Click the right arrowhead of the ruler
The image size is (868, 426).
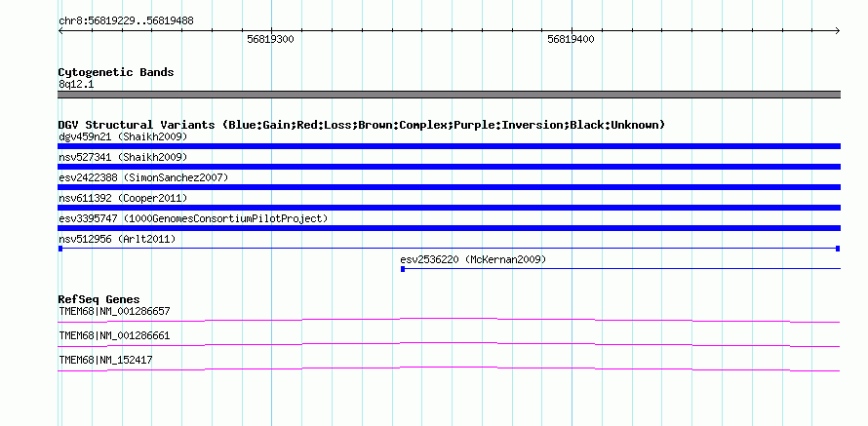838,30
